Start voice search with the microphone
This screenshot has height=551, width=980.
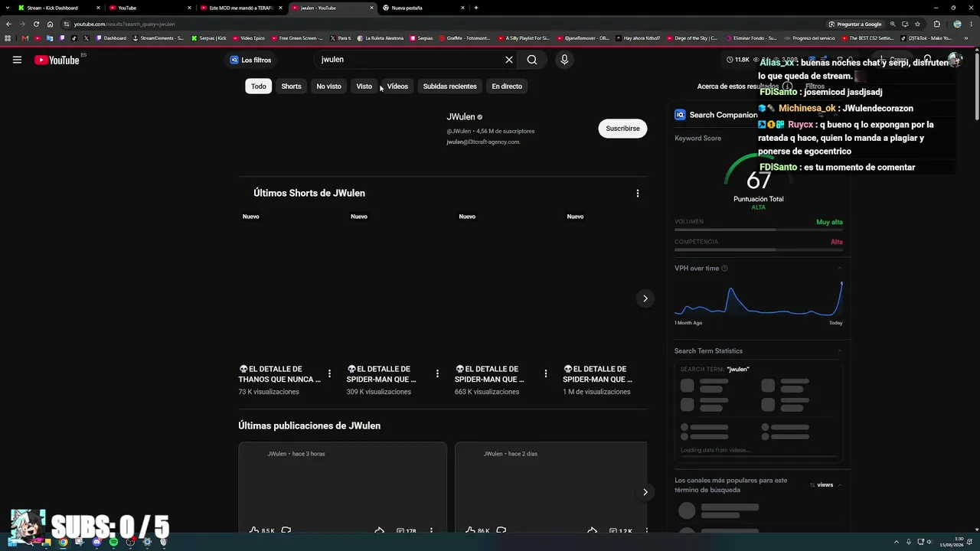(564, 60)
